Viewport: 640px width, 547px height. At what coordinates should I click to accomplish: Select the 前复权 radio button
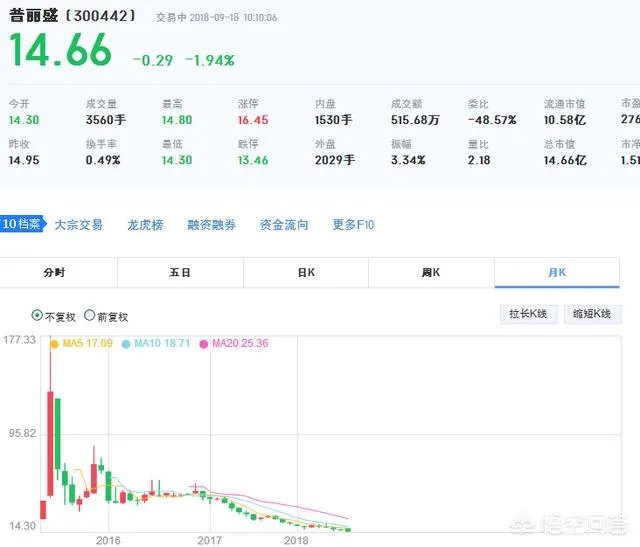point(89,316)
